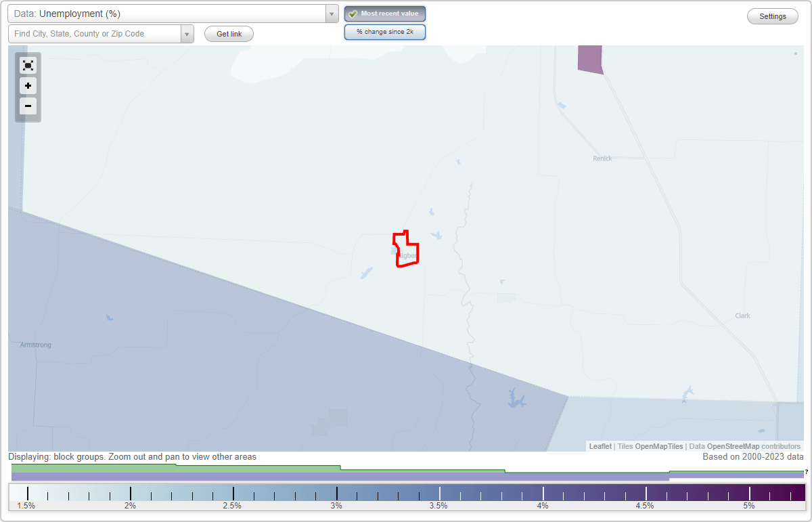Click the Renick label on the map

click(x=602, y=158)
